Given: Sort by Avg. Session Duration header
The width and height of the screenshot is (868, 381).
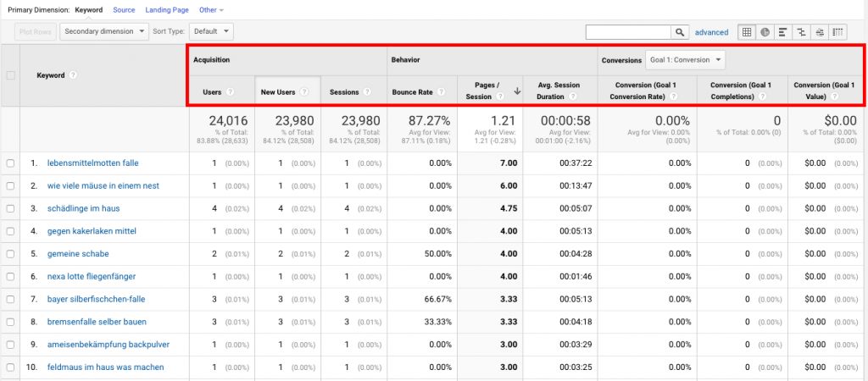Looking at the screenshot, I should (559, 91).
